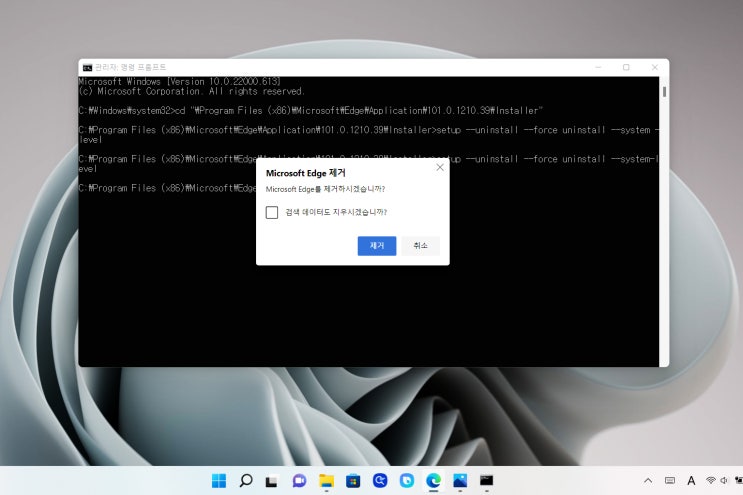Image resolution: width=743 pixels, height=495 pixels.
Task: Show hidden system tray icons
Action: [x=648, y=481]
